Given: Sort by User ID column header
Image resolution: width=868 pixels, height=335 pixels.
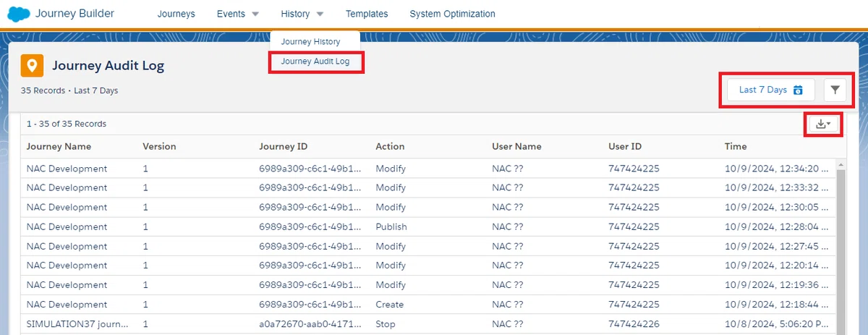Looking at the screenshot, I should tap(625, 146).
